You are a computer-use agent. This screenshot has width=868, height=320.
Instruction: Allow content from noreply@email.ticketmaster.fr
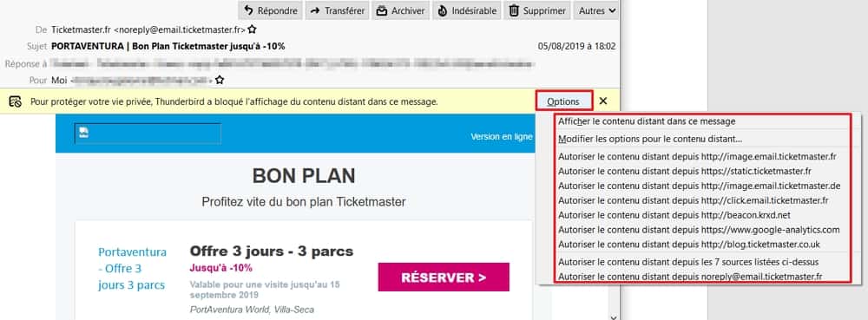point(690,277)
